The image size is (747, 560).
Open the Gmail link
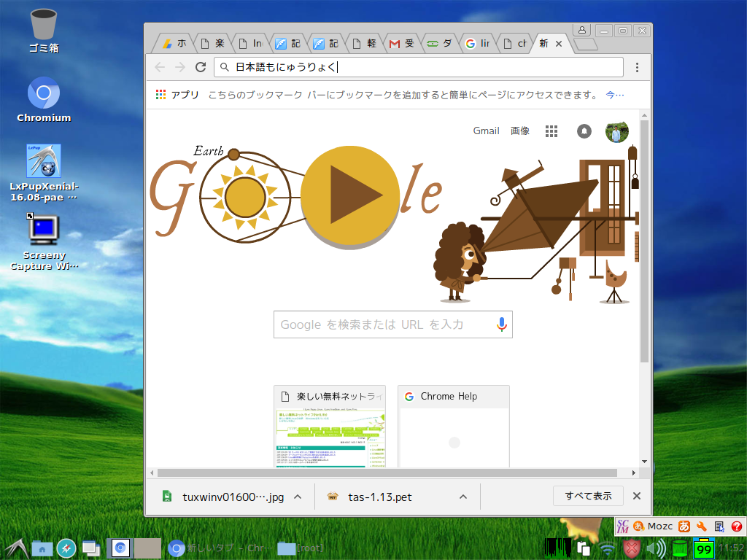coord(486,131)
